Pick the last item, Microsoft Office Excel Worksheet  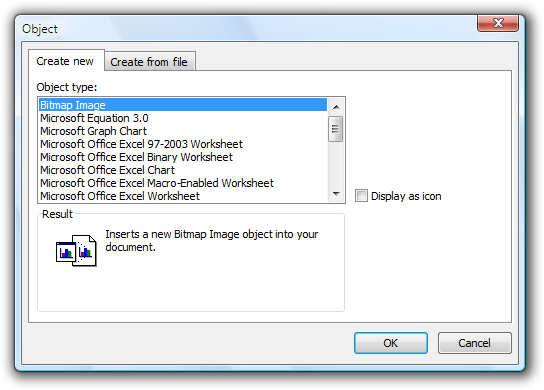tap(183, 196)
